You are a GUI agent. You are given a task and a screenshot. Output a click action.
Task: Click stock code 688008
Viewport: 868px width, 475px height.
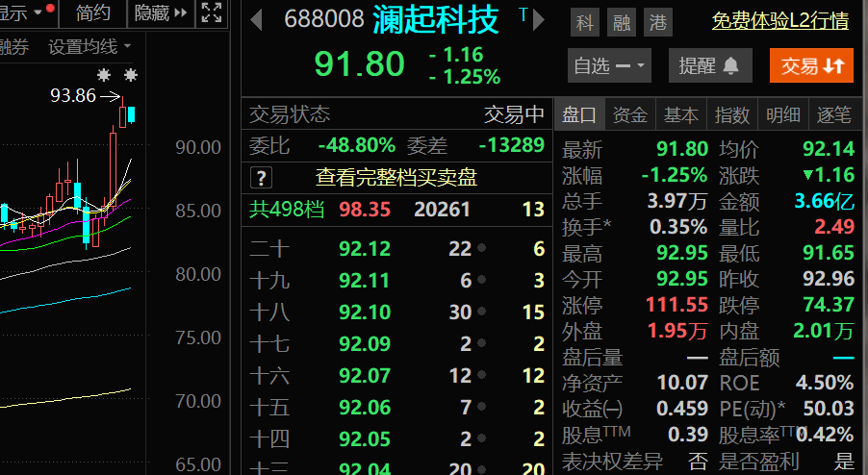point(324,19)
